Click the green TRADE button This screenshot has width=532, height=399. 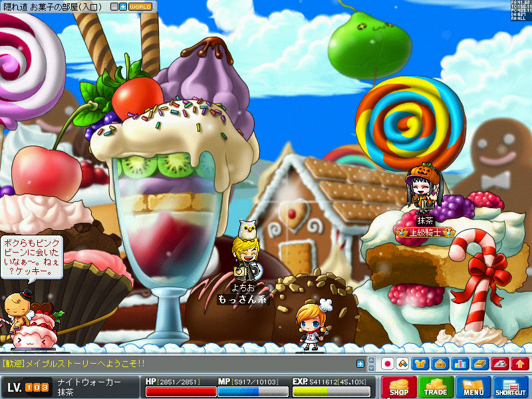pyautogui.click(x=436, y=387)
